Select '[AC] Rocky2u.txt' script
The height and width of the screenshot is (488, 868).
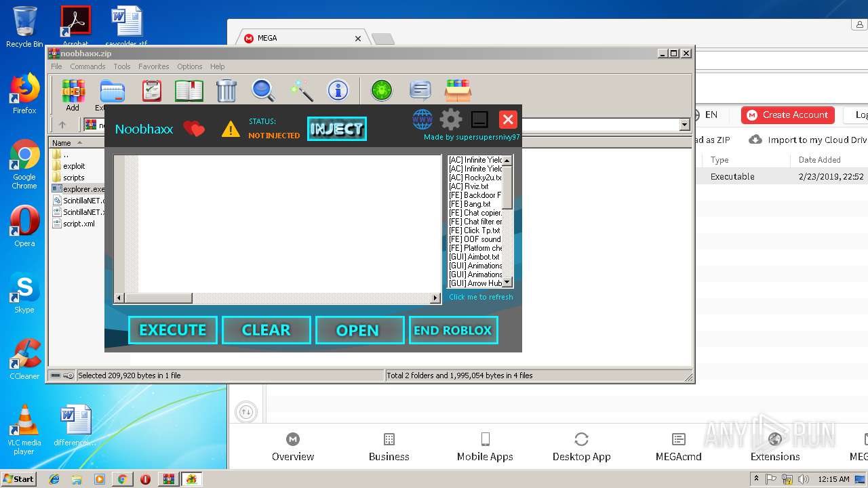tap(475, 178)
